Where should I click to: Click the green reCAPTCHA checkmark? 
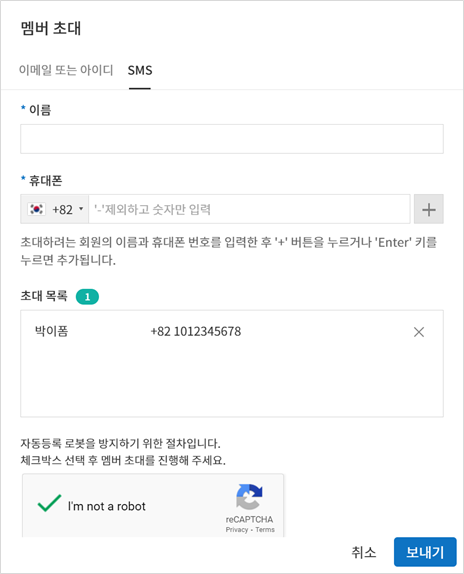[x=49, y=503]
